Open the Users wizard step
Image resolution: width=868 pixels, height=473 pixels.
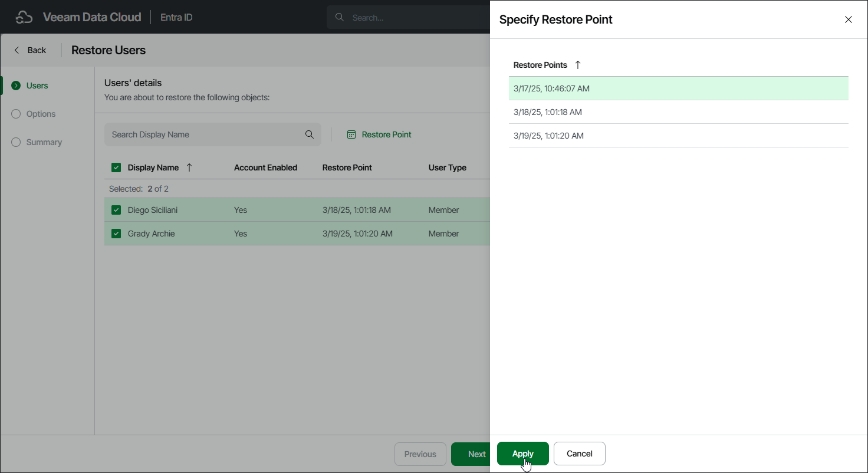coord(37,86)
